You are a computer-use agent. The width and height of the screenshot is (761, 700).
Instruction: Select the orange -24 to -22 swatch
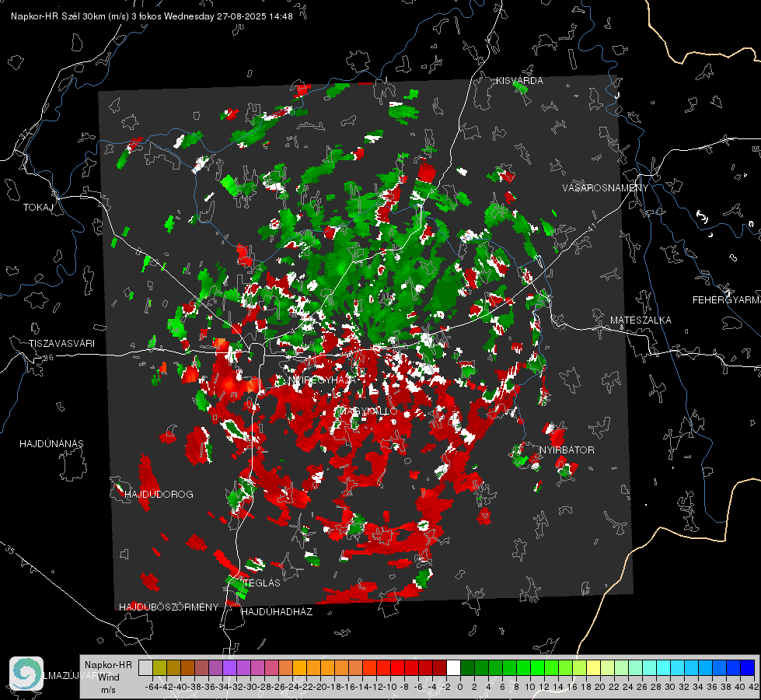pyautogui.click(x=299, y=668)
